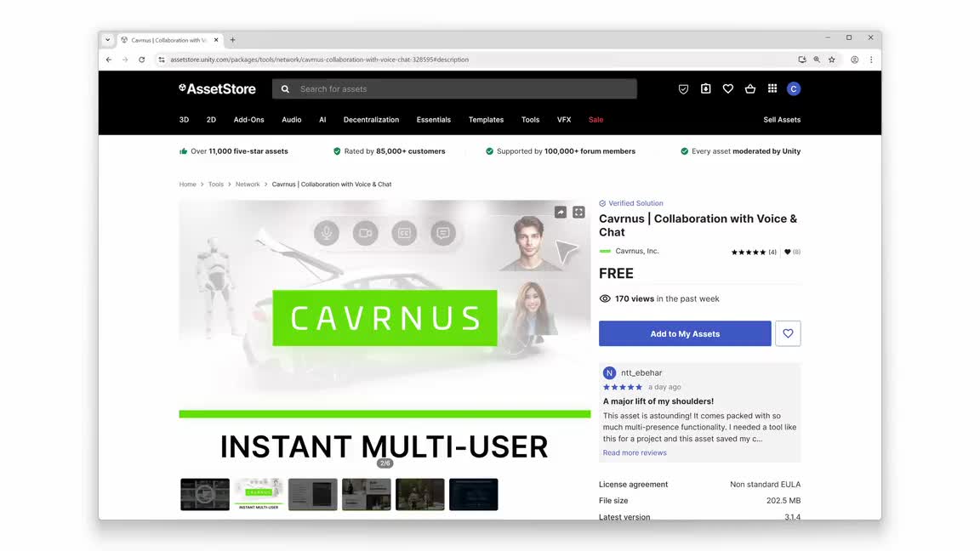Click the browser address bar URL
980x551 pixels.
(319, 60)
